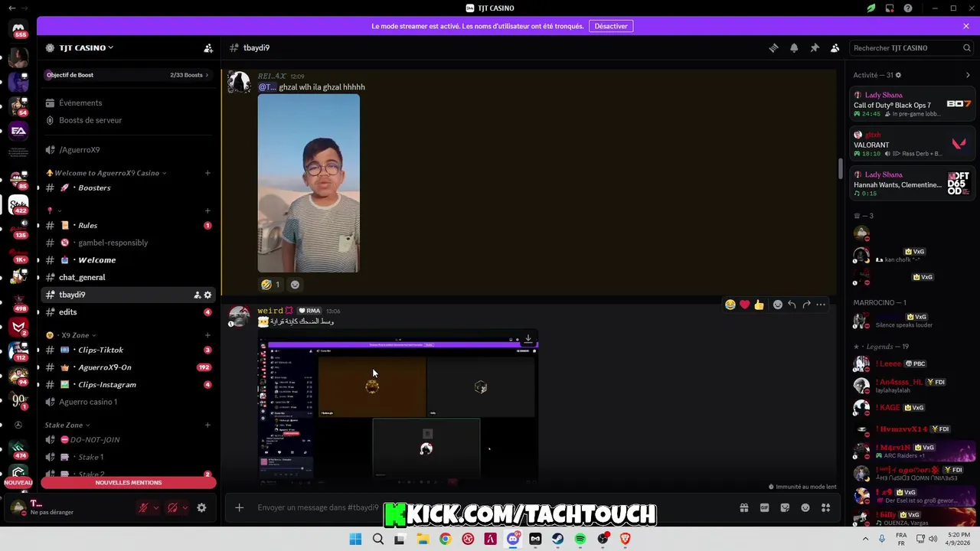Viewport: 980px width, 551px height.
Task: Collapse the X9 Zone category
Action: click(x=70, y=335)
